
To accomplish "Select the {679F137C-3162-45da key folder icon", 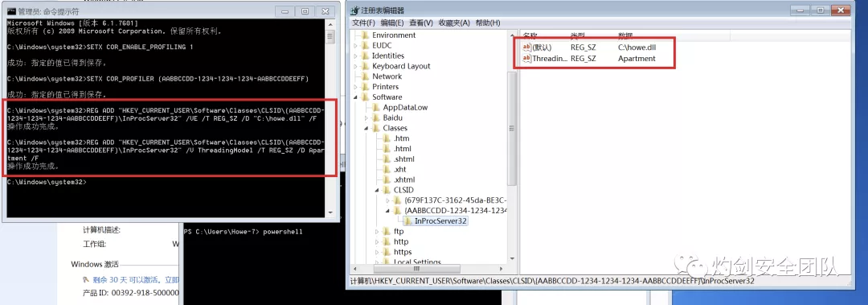I will [398, 200].
